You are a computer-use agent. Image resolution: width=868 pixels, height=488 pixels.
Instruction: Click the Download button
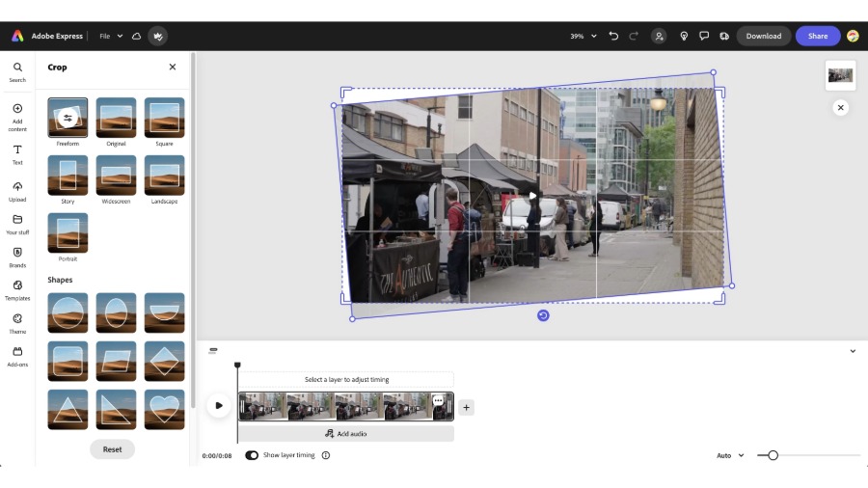pyautogui.click(x=763, y=36)
